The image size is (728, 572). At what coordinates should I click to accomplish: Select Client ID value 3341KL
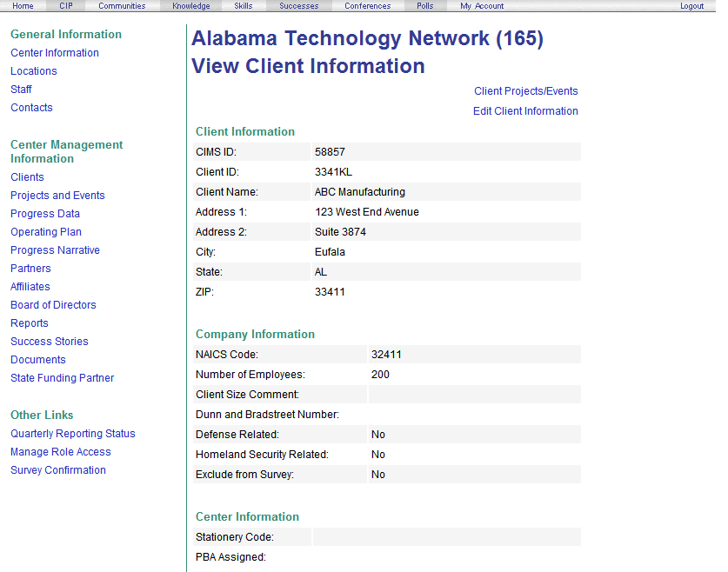[x=333, y=172]
